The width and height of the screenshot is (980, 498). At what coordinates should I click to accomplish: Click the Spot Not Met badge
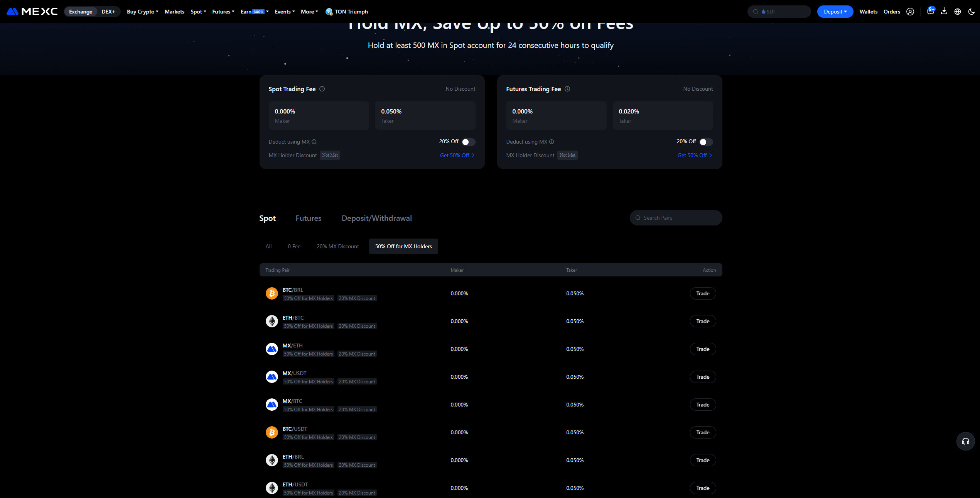330,155
